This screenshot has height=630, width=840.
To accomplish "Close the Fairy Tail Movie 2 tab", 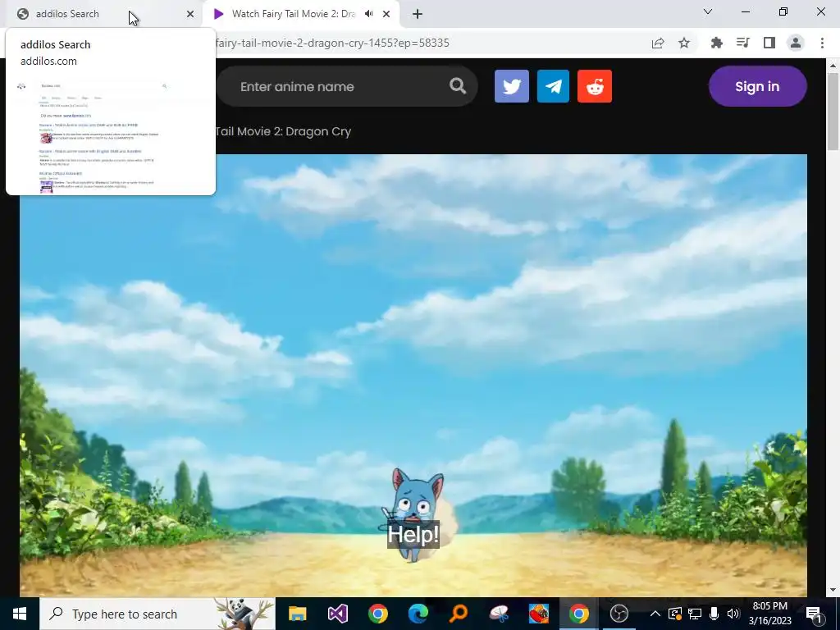I will (386, 14).
